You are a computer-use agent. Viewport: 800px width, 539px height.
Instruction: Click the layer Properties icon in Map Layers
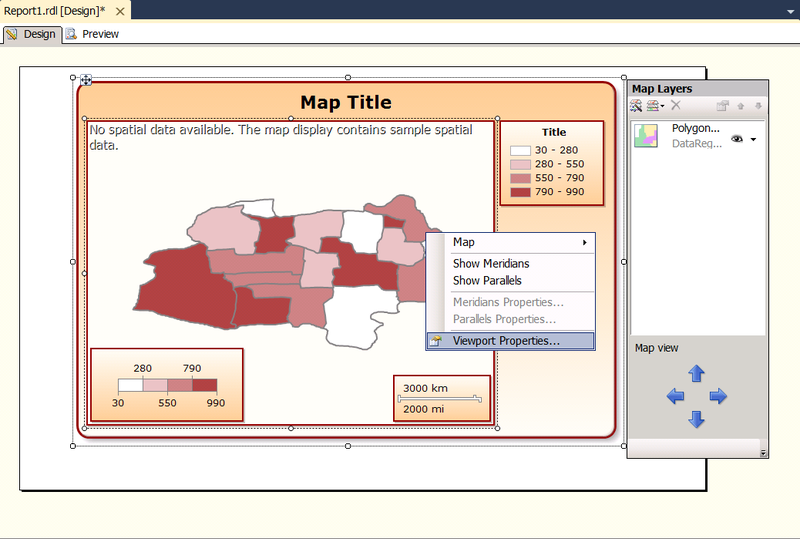click(722, 106)
